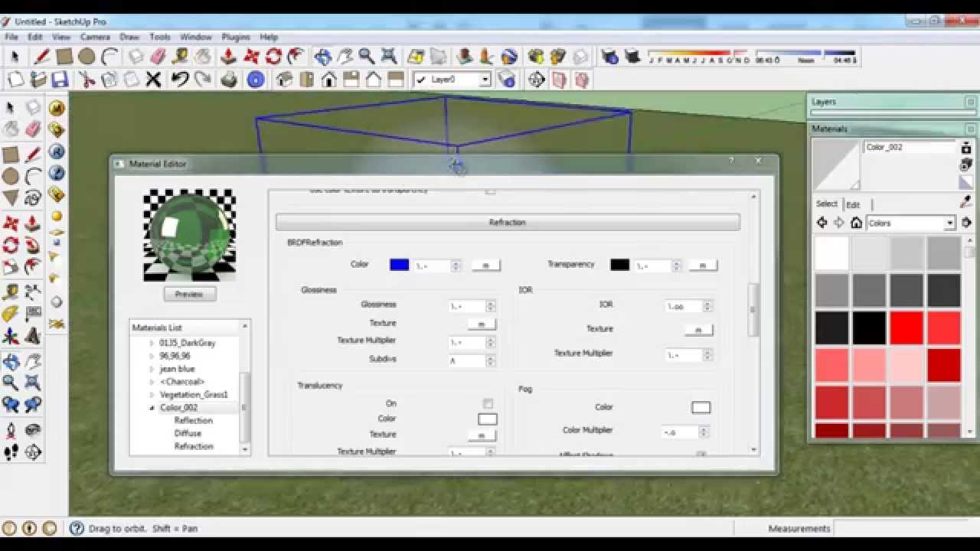The width and height of the screenshot is (980, 551).
Task: Click the Print icon
Action: pyautogui.click(x=229, y=80)
